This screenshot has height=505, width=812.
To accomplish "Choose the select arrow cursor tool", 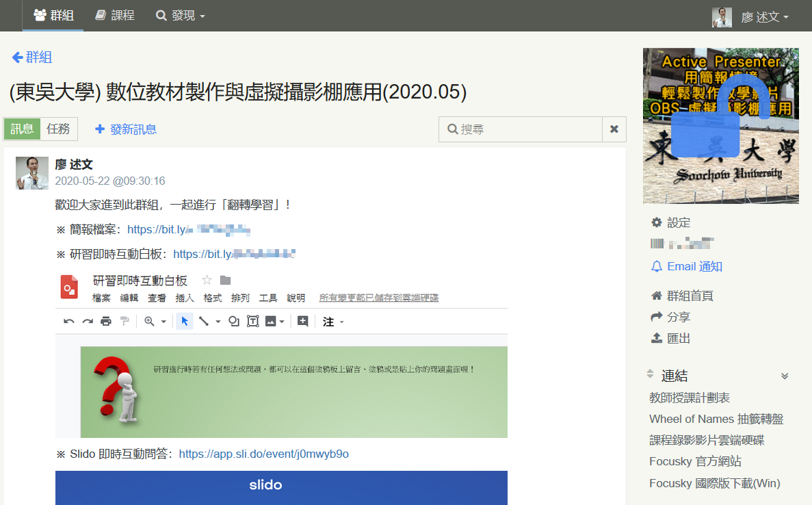I will [185, 322].
